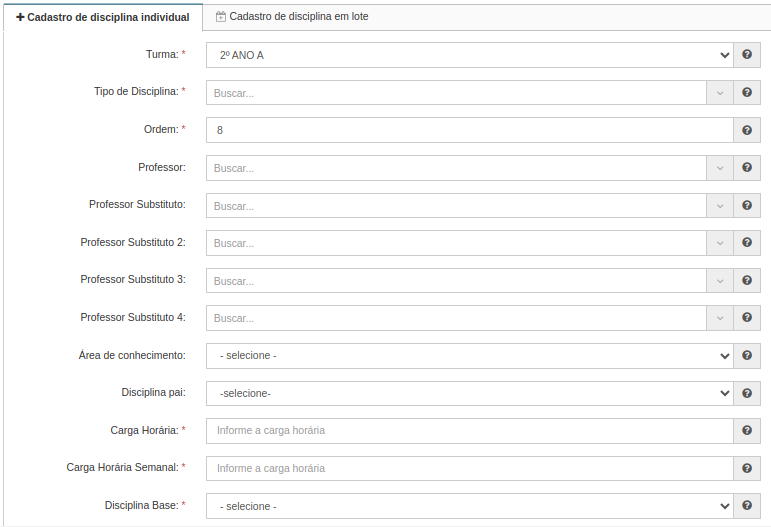This screenshot has width=771, height=527.
Task: Expand the Tipo de Disciplina search dropdown arrow
Action: pos(720,93)
